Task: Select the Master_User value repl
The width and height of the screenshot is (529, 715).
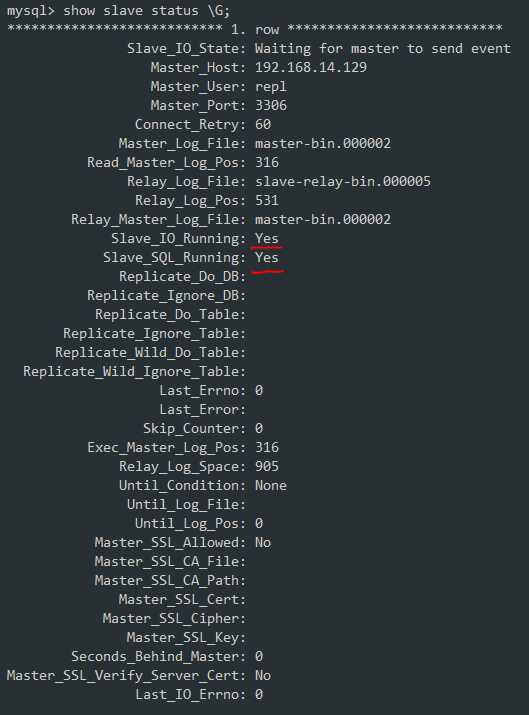Action: pos(270,87)
